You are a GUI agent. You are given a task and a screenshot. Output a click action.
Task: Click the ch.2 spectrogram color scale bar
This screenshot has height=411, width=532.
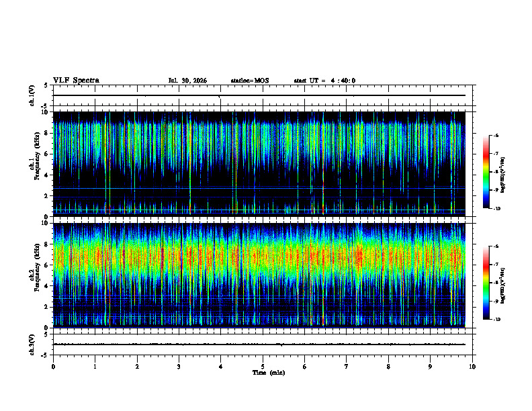pyautogui.click(x=486, y=283)
